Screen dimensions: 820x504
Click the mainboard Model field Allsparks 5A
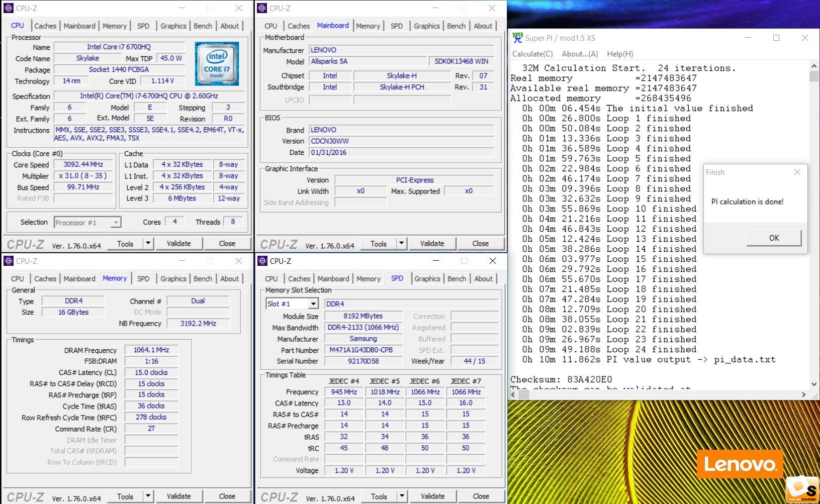pos(367,61)
